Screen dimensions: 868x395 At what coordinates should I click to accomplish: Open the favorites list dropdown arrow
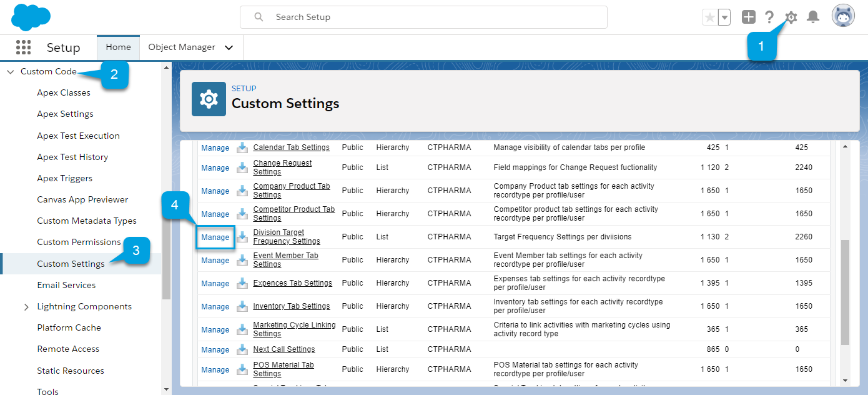pos(724,17)
